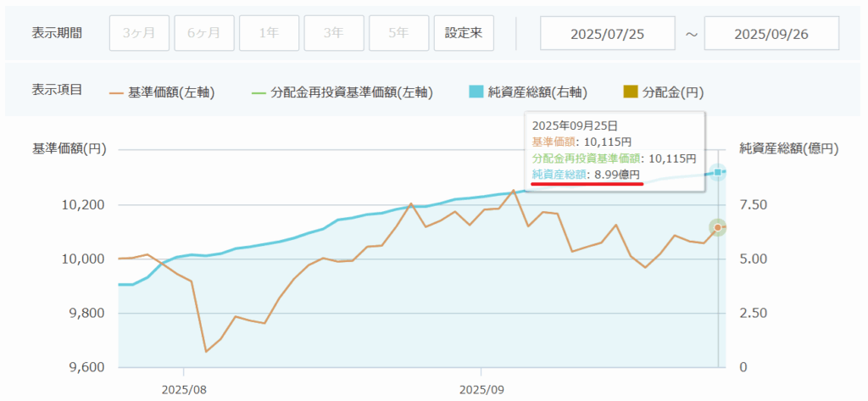Toggle the 基準価額(左軸) legend series
Screen dimensions: 868x401
(162, 92)
